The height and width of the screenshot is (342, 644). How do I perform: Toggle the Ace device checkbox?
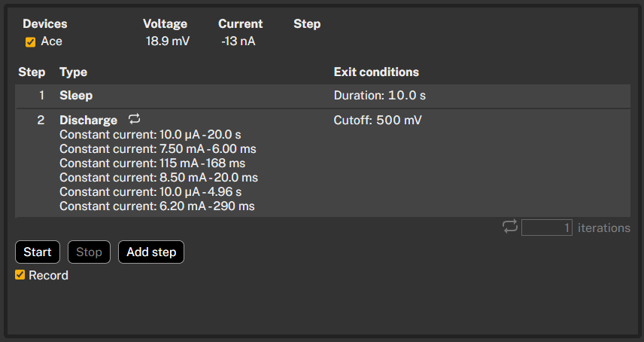tap(30, 42)
